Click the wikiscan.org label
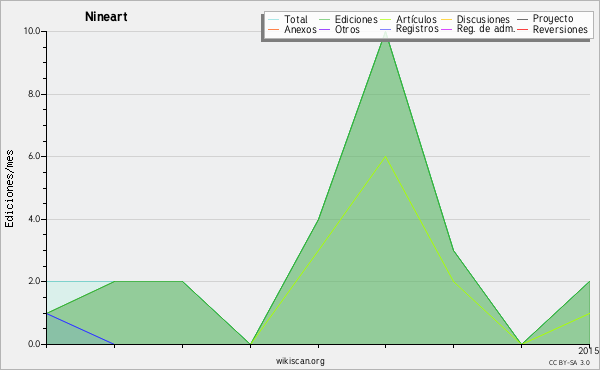The image size is (600, 370). point(300,361)
